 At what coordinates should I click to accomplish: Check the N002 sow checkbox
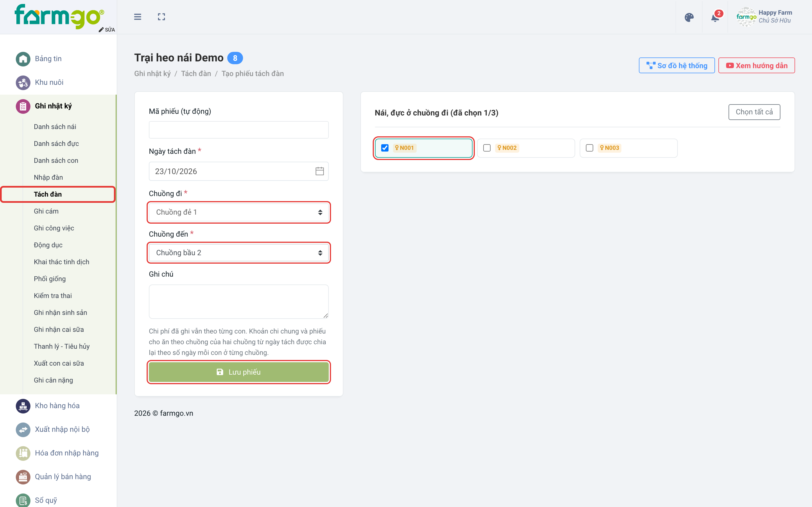487,148
